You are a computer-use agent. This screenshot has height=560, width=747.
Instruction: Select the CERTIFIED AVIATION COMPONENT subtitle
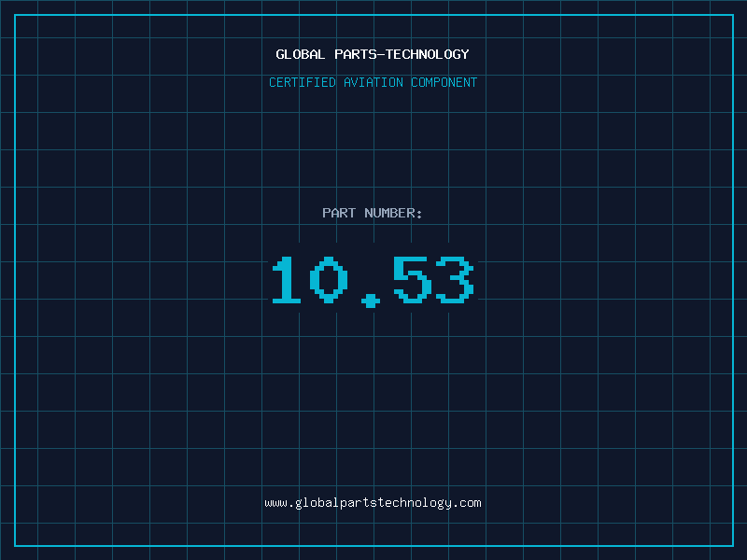coord(373,82)
